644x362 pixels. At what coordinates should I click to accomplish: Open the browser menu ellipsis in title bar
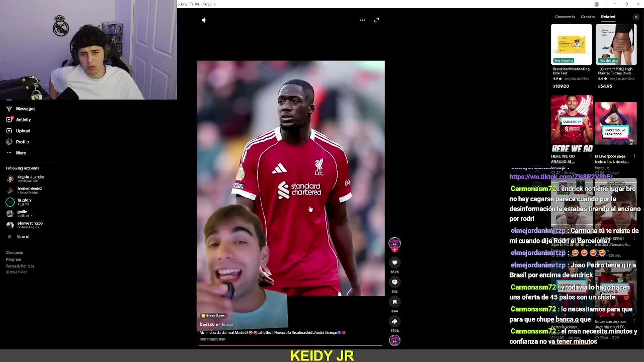click(605, 4)
